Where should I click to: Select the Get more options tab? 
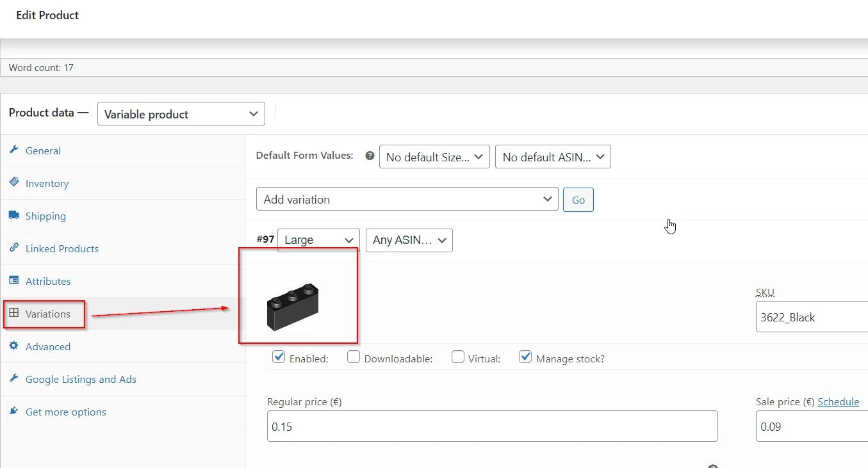point(65,412)
